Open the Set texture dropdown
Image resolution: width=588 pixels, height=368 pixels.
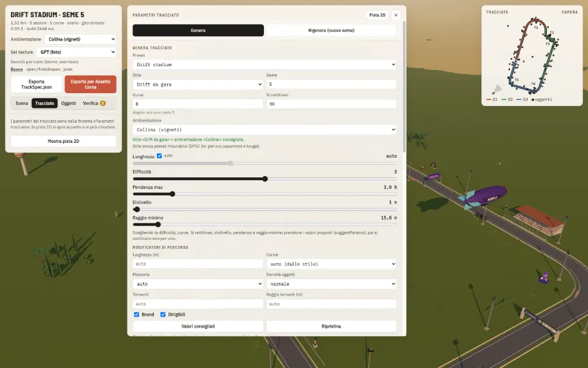76,52
